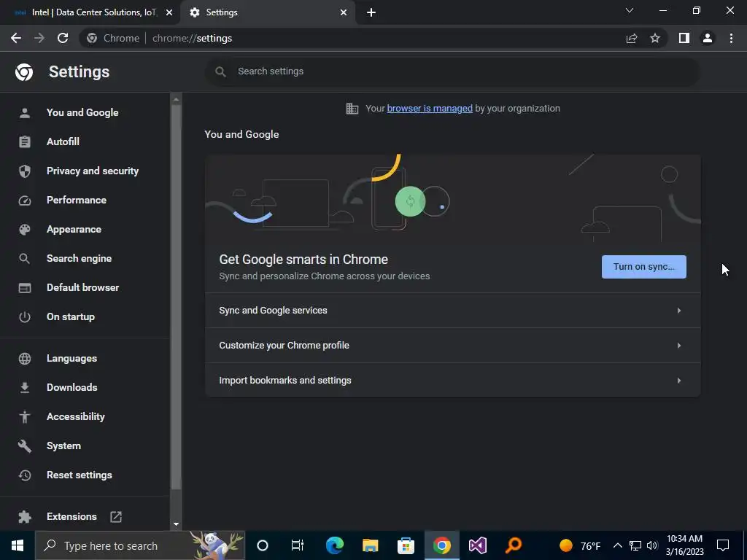Open the profile avatar icon

[708, 38]
